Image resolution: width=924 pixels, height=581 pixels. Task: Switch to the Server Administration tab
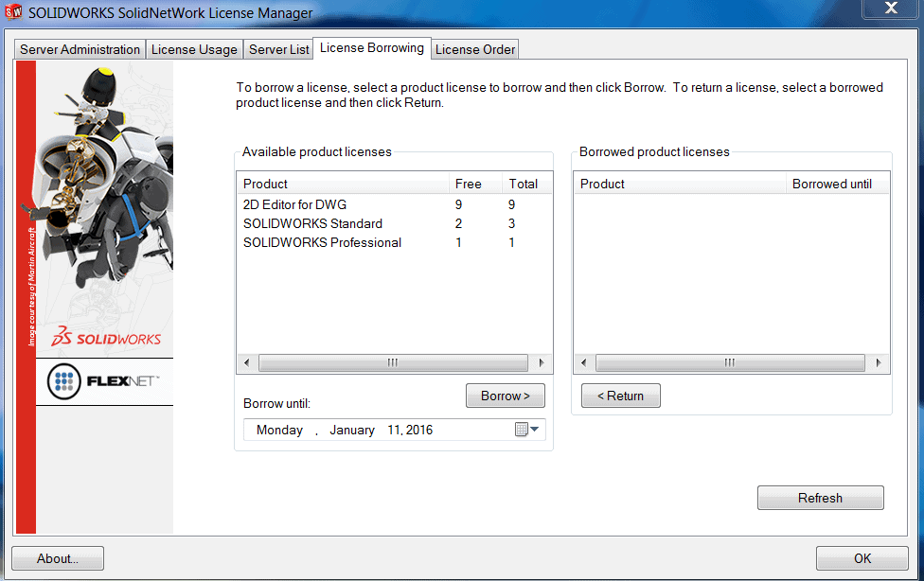point(80,49)
